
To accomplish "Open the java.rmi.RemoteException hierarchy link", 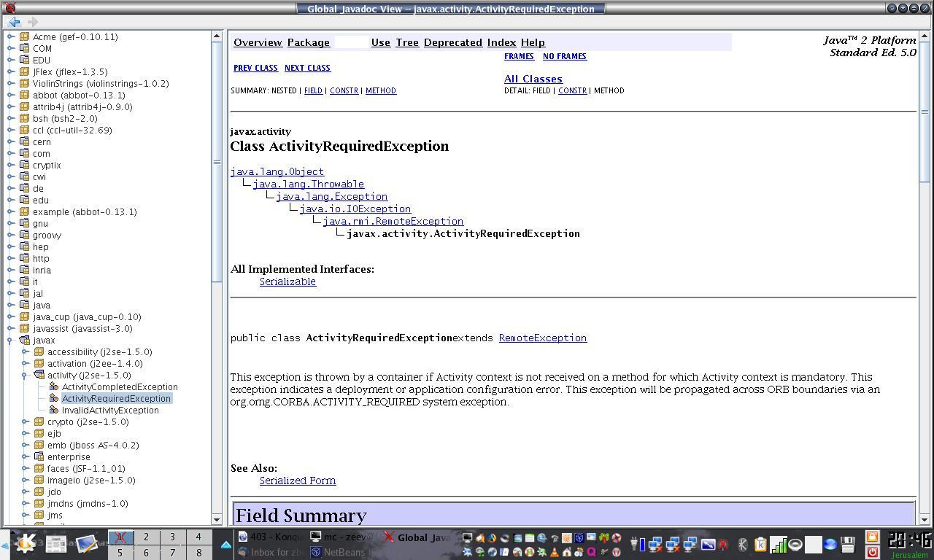I will click(x=393, y=222).
